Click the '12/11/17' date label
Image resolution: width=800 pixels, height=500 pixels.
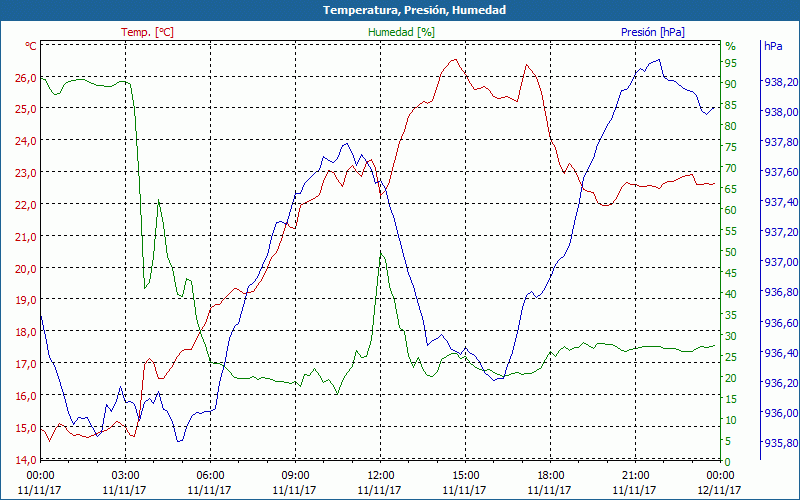[x=720, y=490]
